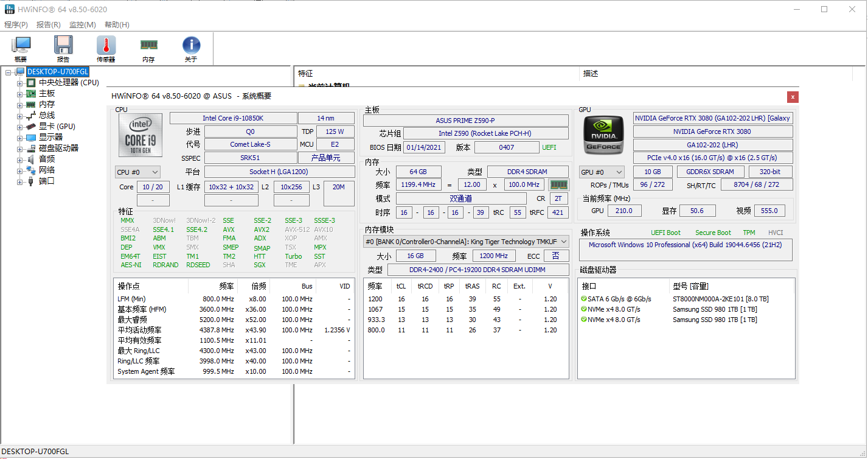
Task: Click the Secure Boot indicator
Action: click(713, 233)
